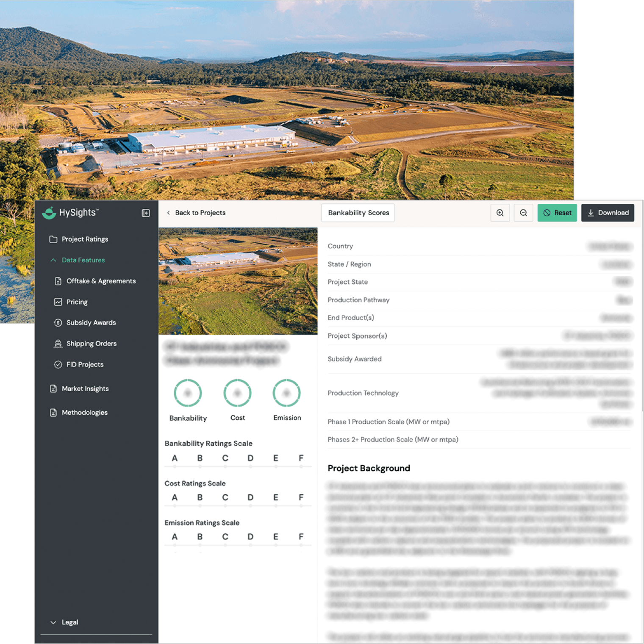Click the Bankability Ratings Scale heading
This screenshot has width=644, height=644.
208,444
